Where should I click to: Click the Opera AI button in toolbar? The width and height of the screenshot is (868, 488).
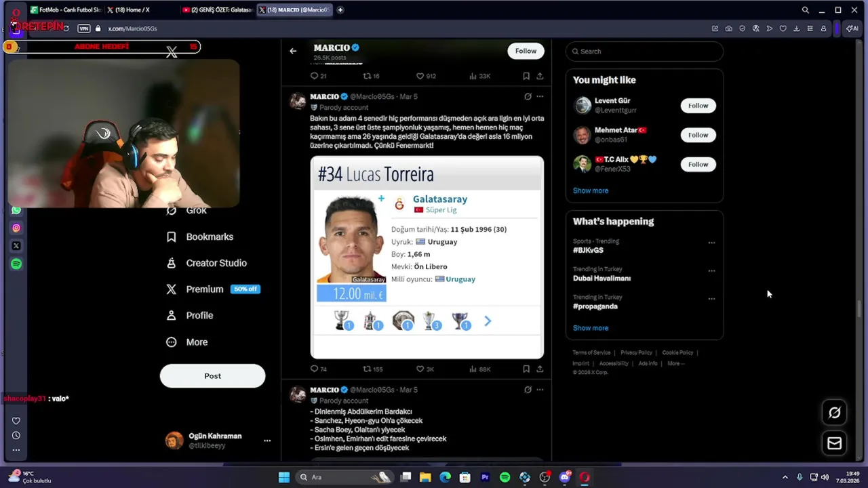[x=852, y=28]
